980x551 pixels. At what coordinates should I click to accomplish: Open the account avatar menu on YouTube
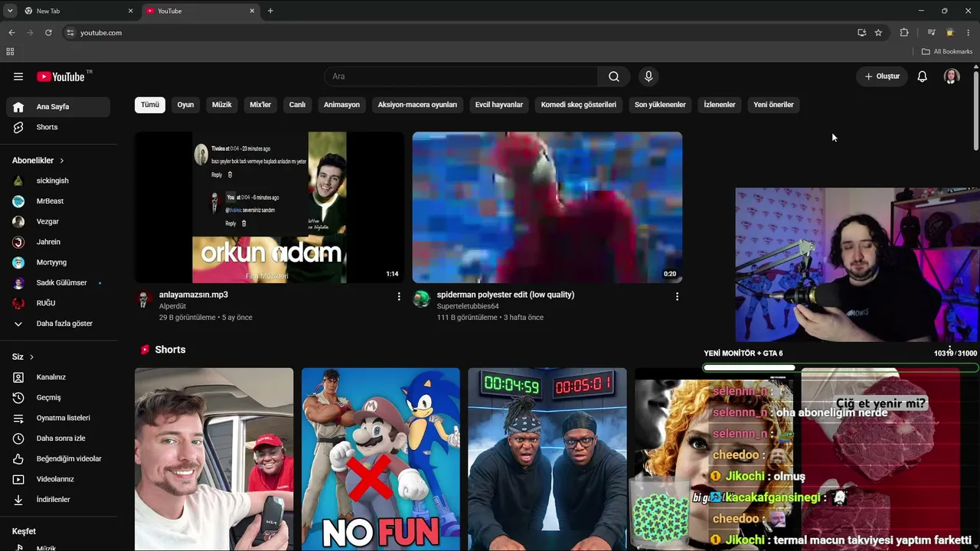tap(952, 77)
